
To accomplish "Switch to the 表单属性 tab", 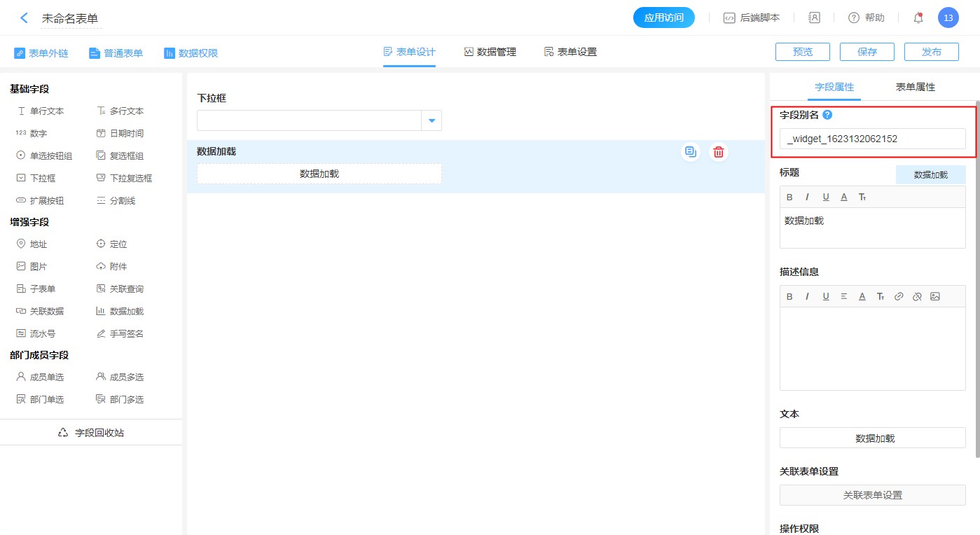I will click(x=915, y=88).
